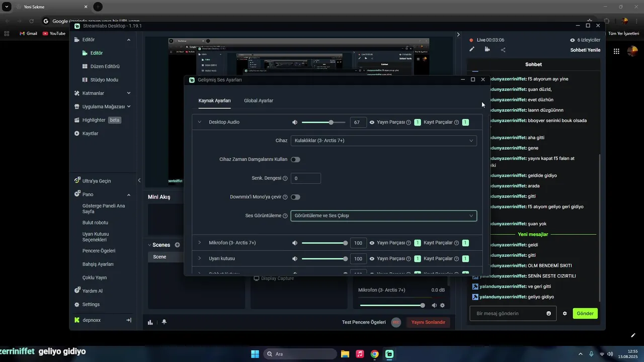Mute the Desktop Audio speaker icon

(295, 122)
